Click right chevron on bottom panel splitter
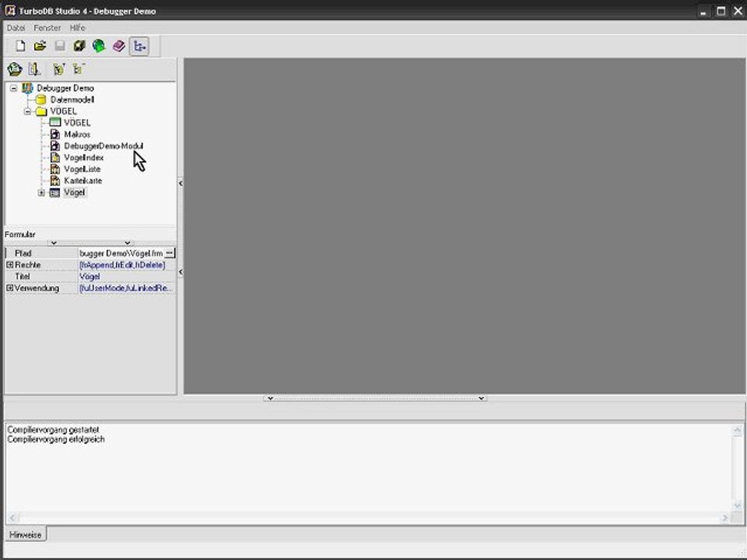Image resolution: width=747 pixels, height=560 pixels. coord(481,398)
